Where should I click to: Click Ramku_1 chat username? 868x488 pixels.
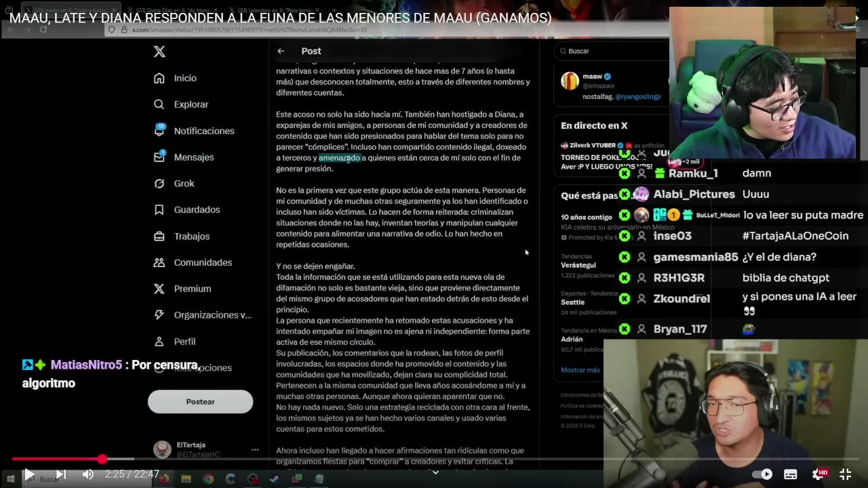point(693,174)
